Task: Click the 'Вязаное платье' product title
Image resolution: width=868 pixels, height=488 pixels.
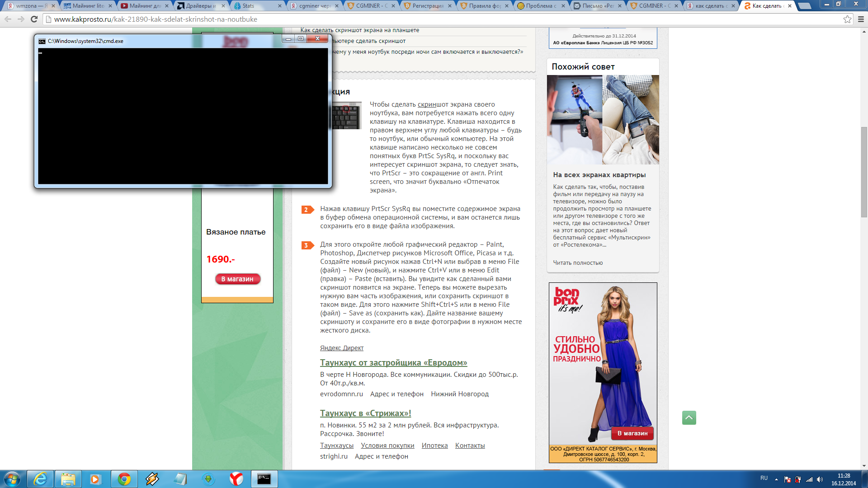Action: point(236,232)
